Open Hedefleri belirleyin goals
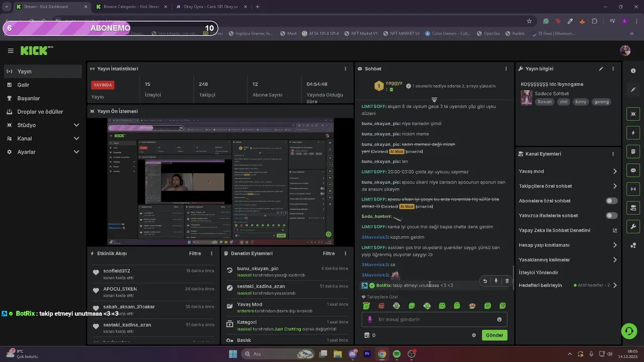This screenshot has width=644, height=362. point(568,285)
